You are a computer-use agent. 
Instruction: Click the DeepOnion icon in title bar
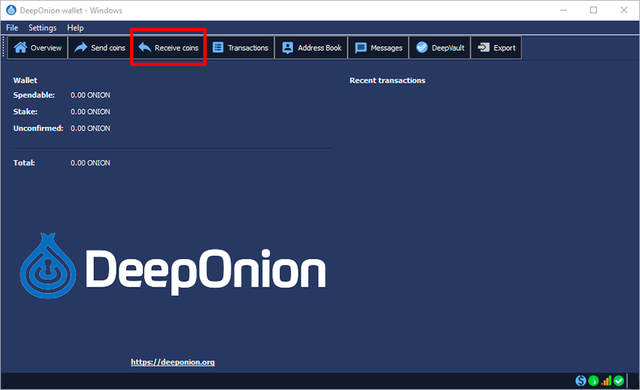(11, 10)
